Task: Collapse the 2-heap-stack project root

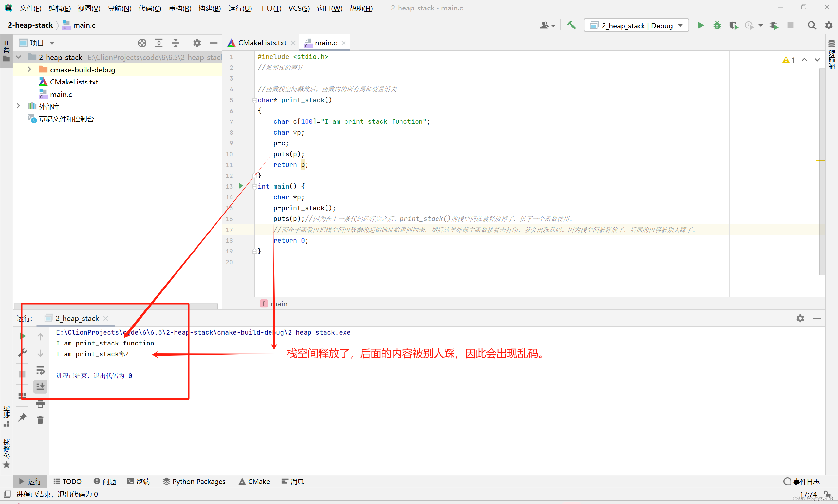Action: click(x=19, y=57)
